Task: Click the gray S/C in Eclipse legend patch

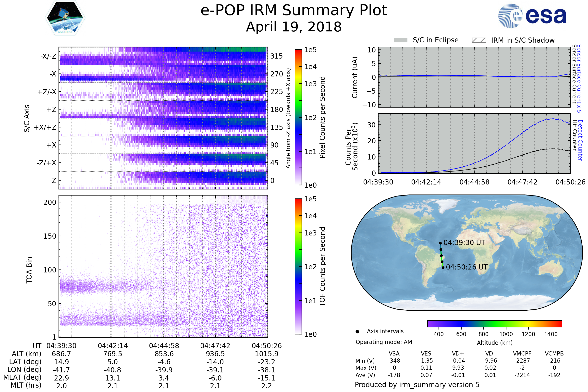Action: tap(401, 40)
